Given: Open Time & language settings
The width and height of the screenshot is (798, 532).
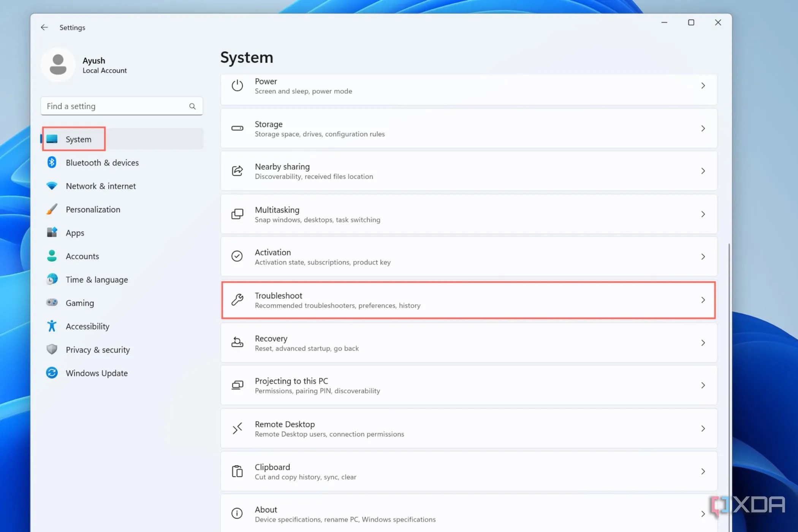Looking at the screenshot, I should click(122, 279).
